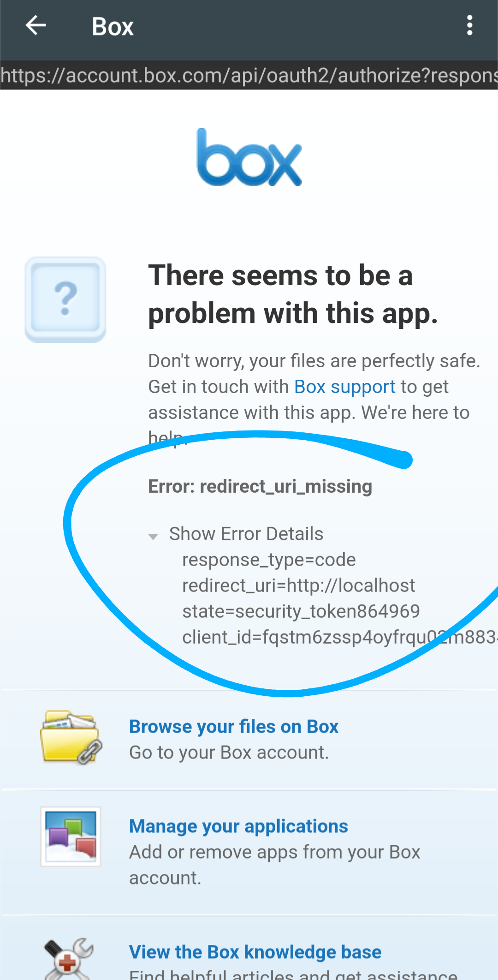Tap the blue Box logo

tap(249, 157)
